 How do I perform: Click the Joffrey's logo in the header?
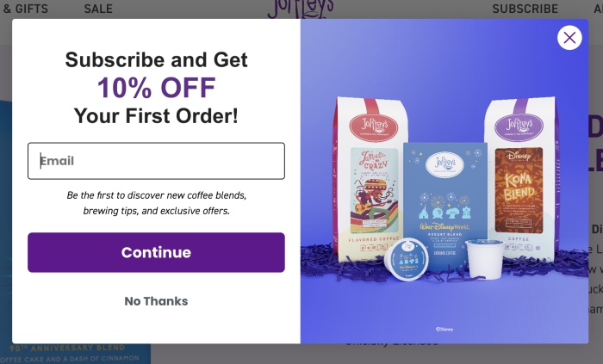pyautogui.click(x=301, y=9)
